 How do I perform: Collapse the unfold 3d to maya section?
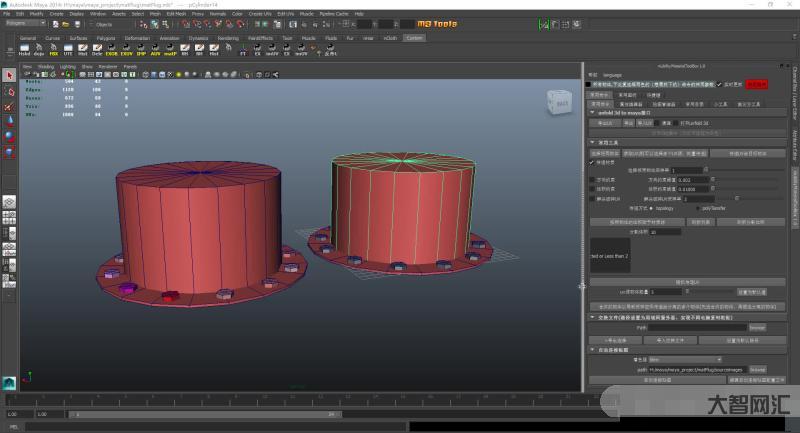(x=592, y=113)
